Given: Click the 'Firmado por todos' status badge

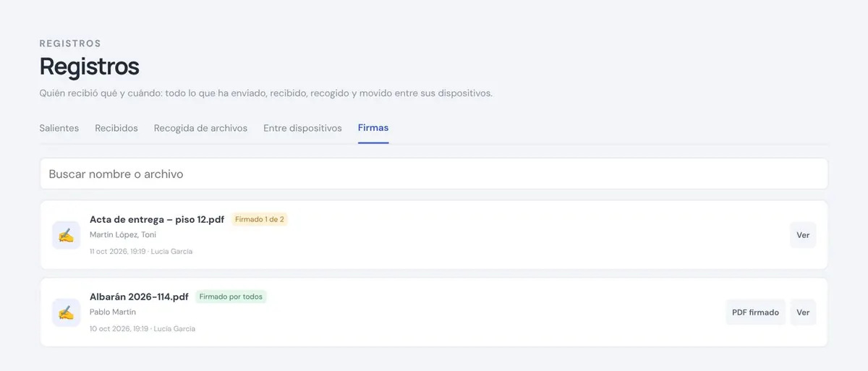Looking at the screenshot, I should (x=231, y=297).
